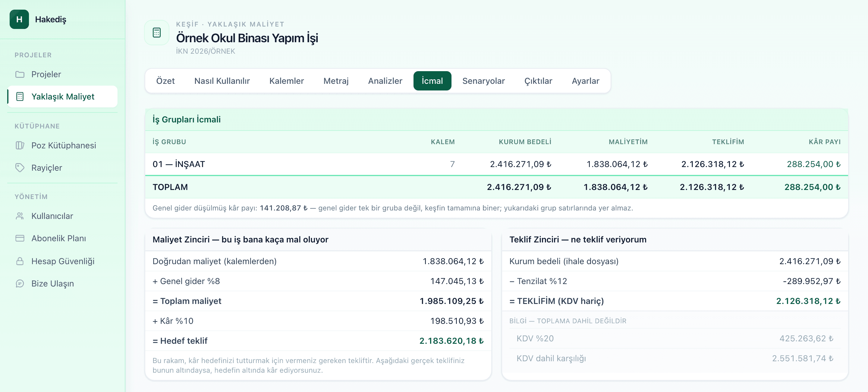Open the Metraj tab
Image resolution: width=868 pixels, height=392 pixels.
click(x=336, y=81)
